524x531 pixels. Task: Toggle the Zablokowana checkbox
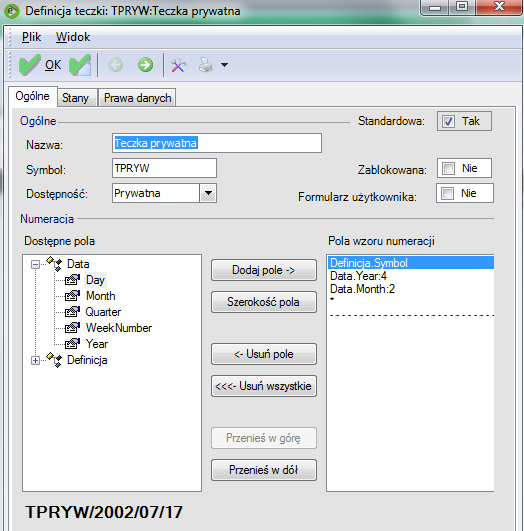448,168
